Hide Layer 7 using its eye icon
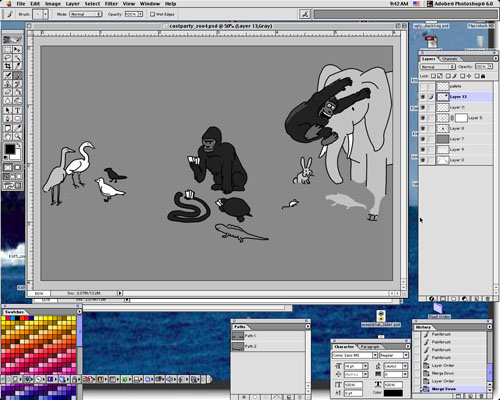Viewport: 500px width, 400px height. click(423, 139)
